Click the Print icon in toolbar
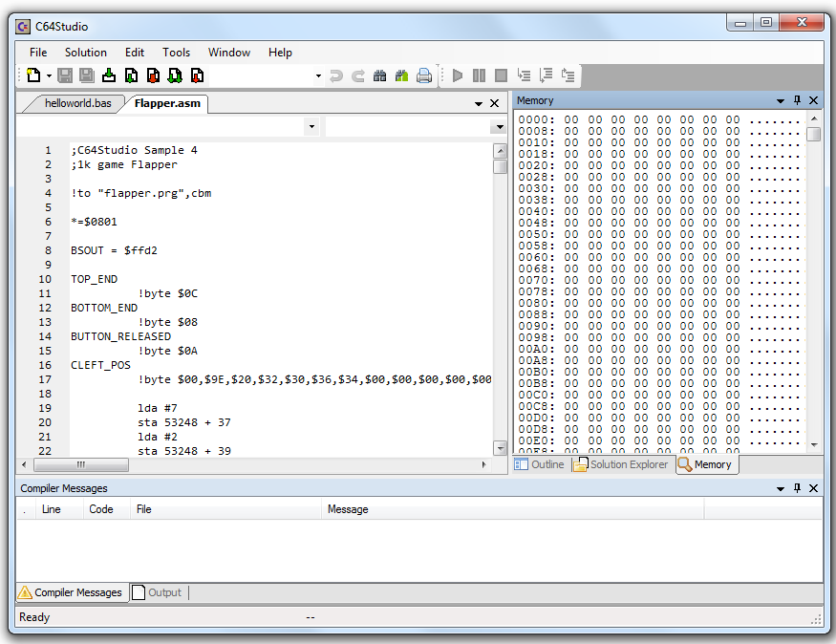This screenshot has width=836, height=644. click(x=424, y=75)
